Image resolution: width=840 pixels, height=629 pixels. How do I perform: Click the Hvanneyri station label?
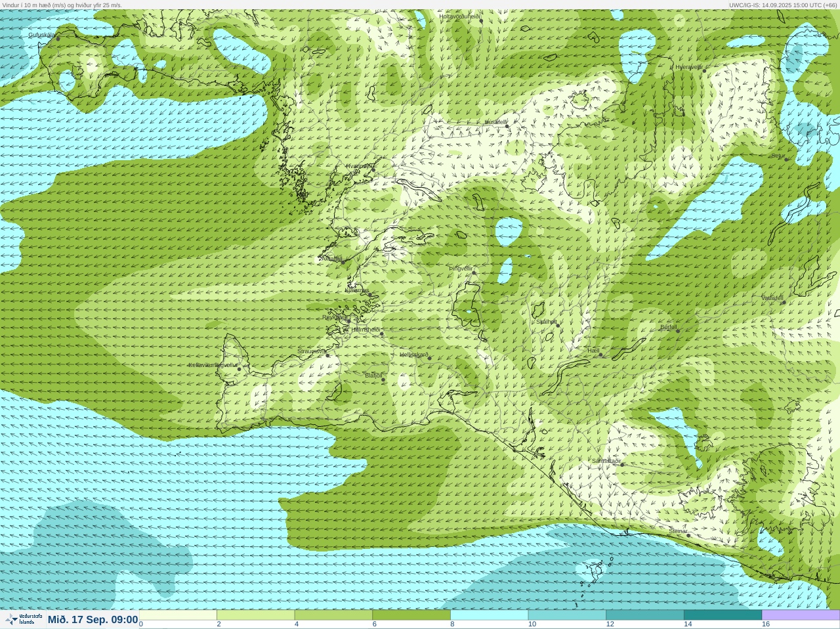click(359, 166)
